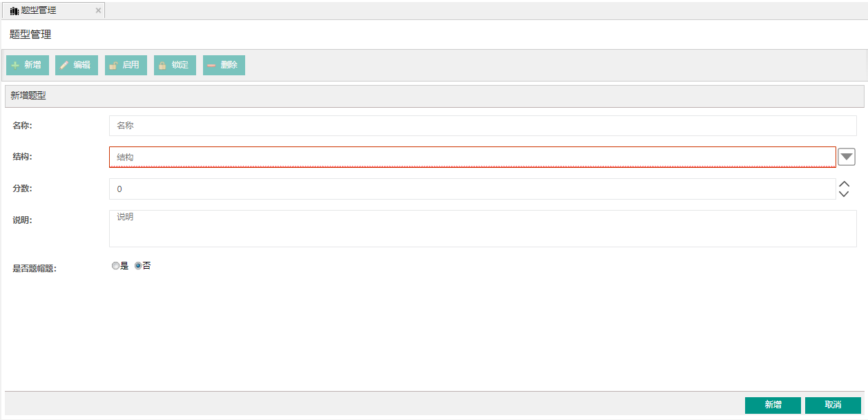Click the 锁定 padlock icon button

175,65
